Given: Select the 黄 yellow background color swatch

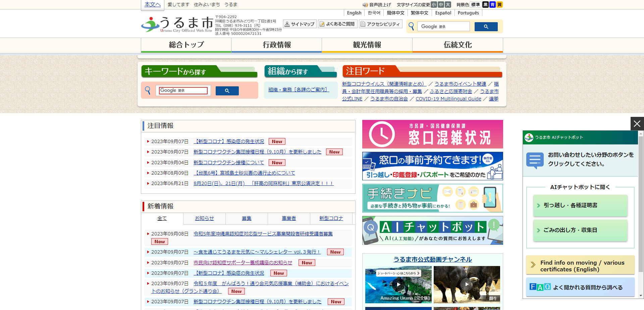Looking at the screenshot, I should pyautogui.click(x=499, y=5).
